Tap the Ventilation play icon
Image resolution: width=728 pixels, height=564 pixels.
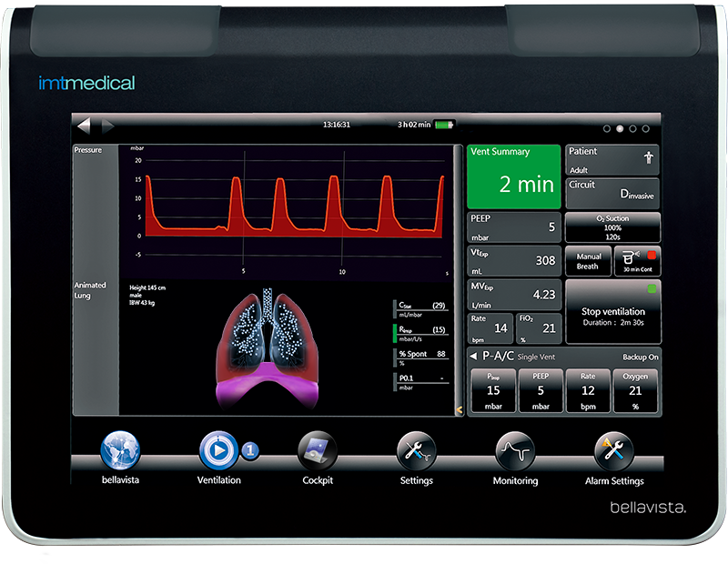218,450
